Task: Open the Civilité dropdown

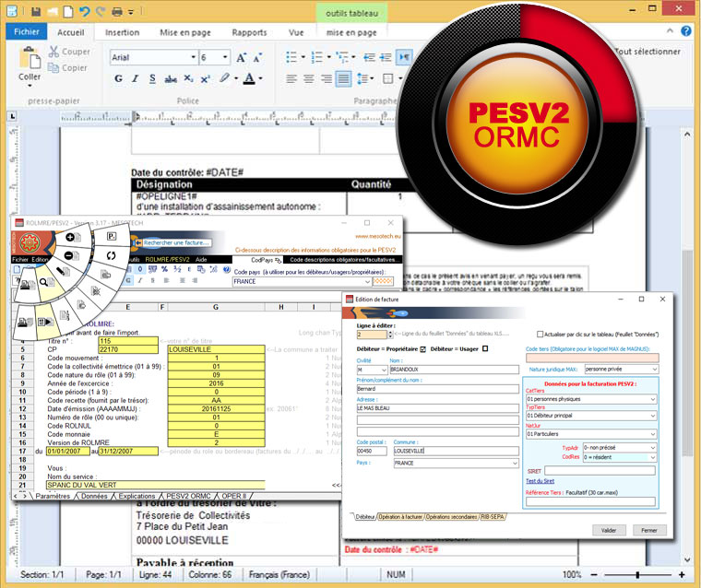Action: coord(384,370)
